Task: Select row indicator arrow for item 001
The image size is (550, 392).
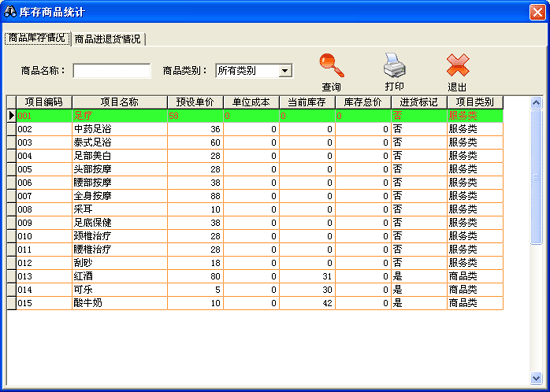Action: tap(12, 115)
